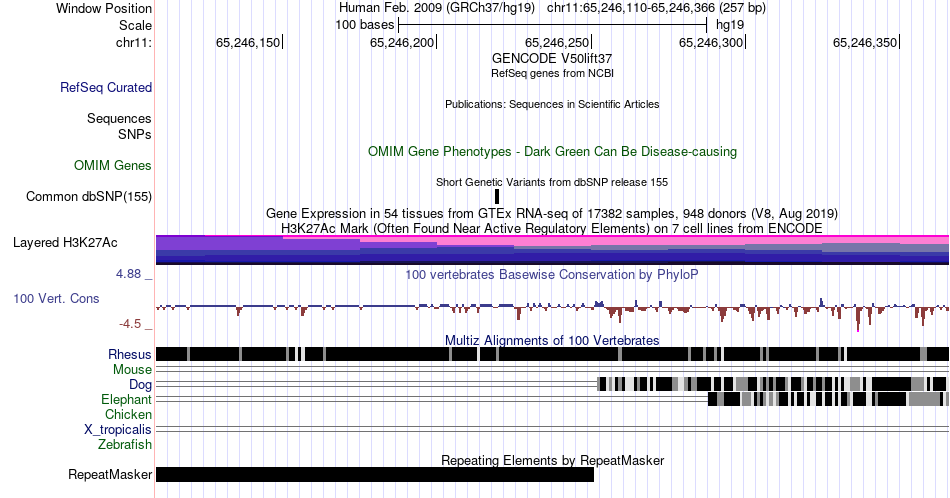The width and height of the screenshot is (950, 498).
Task: Click the H3K27Ac Mark ENCODE track title
Action: (552, 228)
